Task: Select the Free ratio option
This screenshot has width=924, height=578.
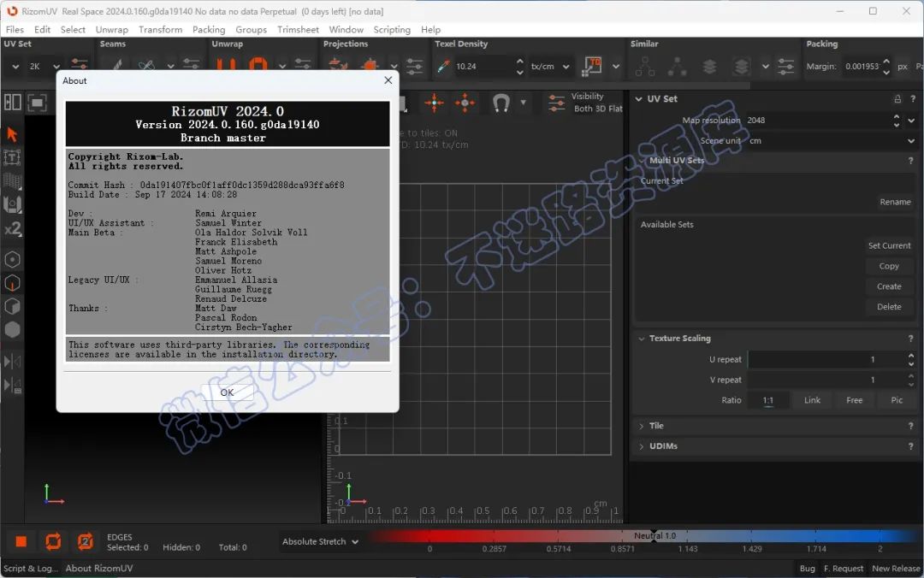Action: tap(855, 400)
